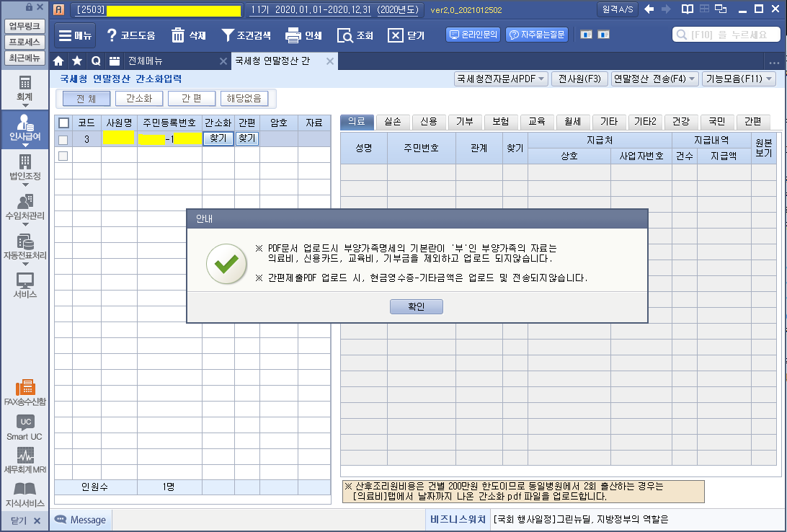
Task: Open the 전체메뉴 tab
Action: pyautogui.click(x=146, y=61)
